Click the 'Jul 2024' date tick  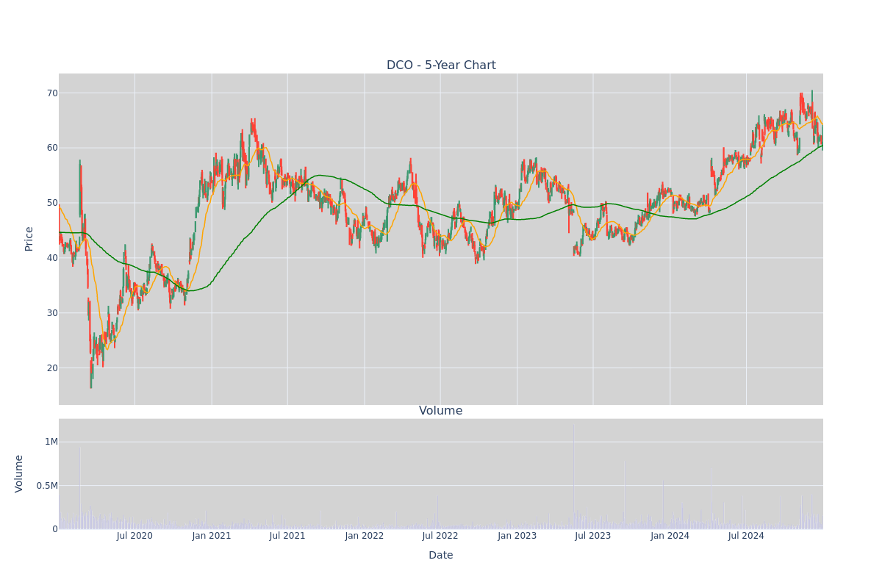[x=746, y=536]
